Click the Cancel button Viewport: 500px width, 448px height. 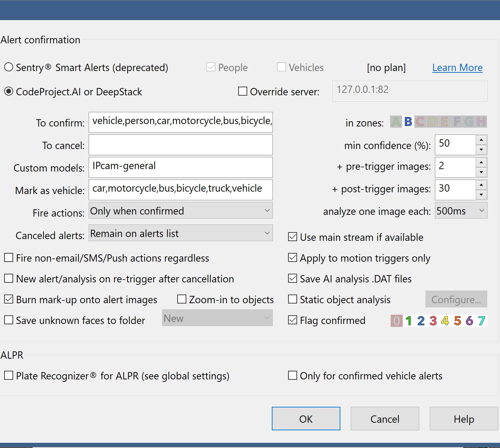point(385,419)
